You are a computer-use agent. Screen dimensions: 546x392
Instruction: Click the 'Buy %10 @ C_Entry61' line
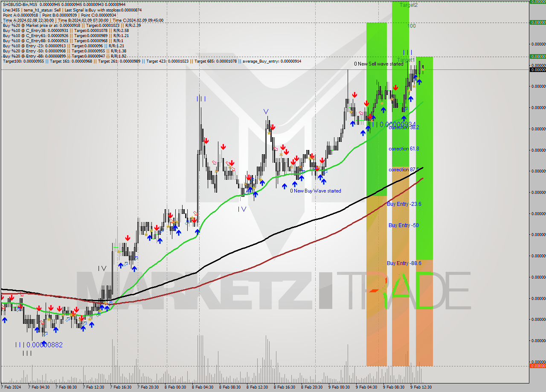coord(66,35)
